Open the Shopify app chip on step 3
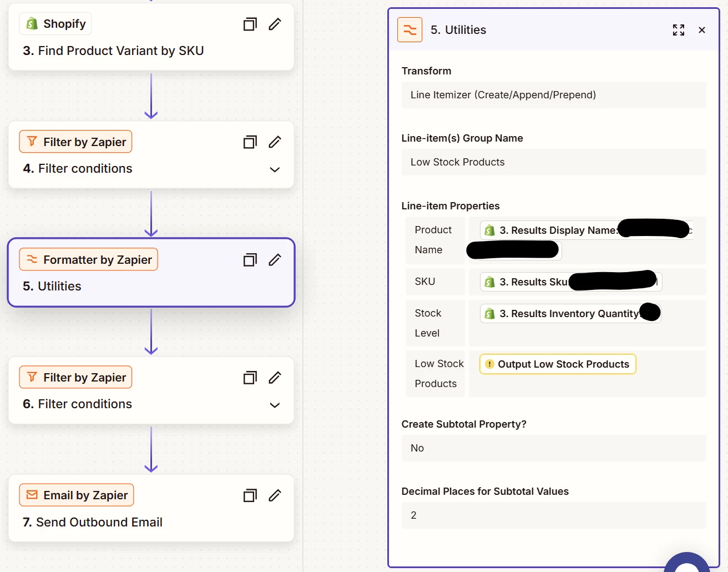 (55, 24)
